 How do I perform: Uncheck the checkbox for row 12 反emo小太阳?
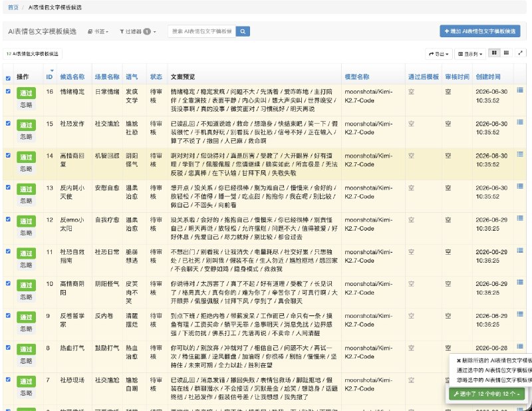tap(8, 219)
